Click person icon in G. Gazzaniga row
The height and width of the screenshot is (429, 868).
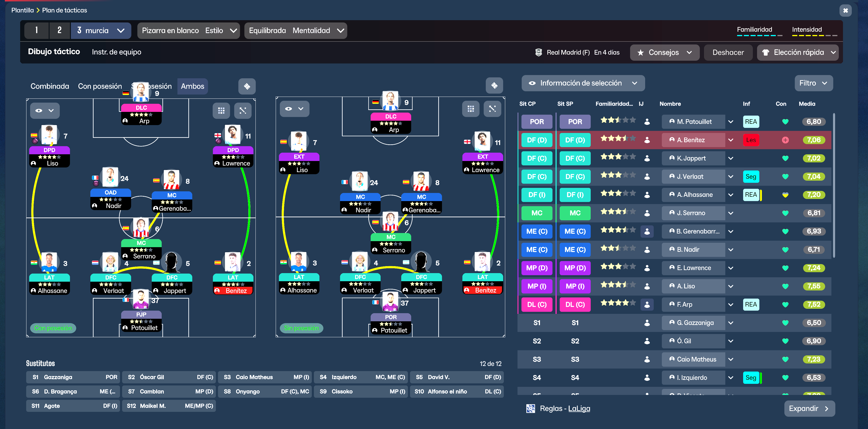647,323
